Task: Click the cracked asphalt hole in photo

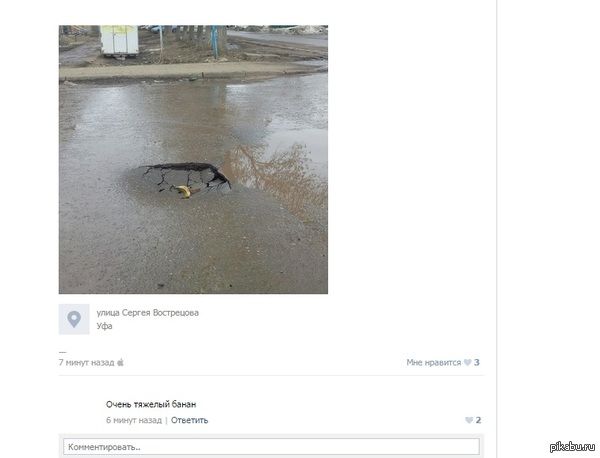Action: (188, 178)
